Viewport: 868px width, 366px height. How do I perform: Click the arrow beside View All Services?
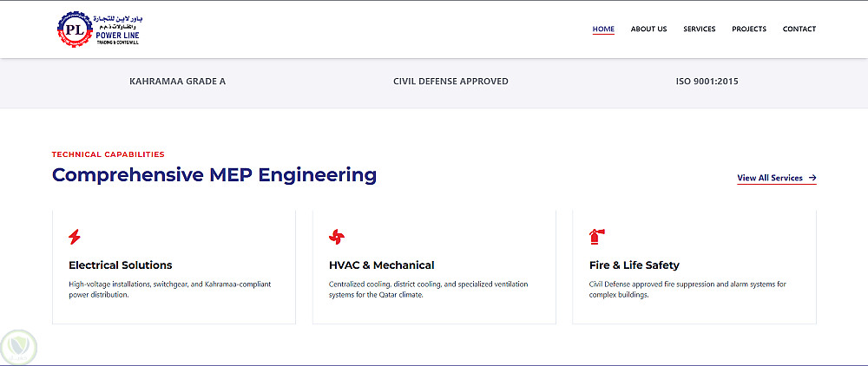[812, 178]
